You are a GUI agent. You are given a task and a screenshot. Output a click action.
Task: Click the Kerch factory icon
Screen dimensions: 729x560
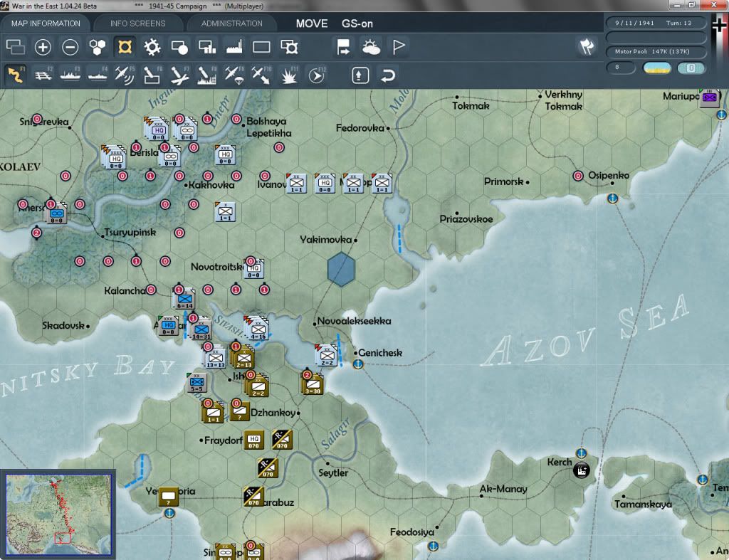[x=581, y=470]
